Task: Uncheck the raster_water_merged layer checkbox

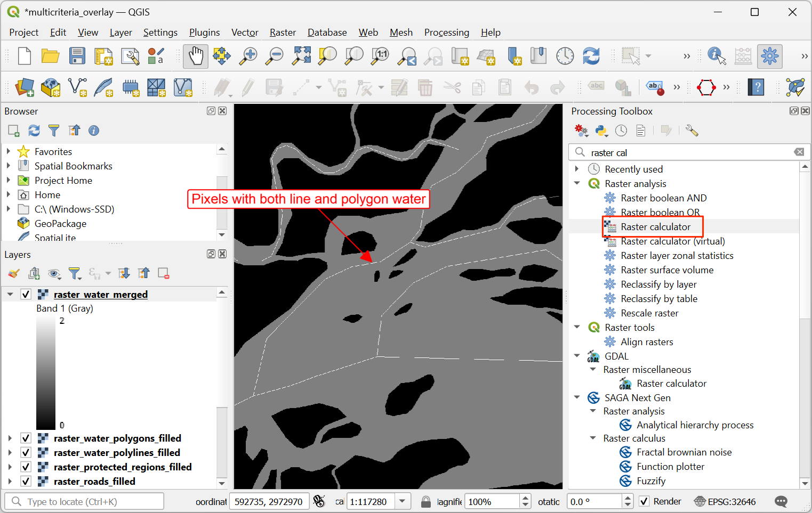Action: point(26,294)
